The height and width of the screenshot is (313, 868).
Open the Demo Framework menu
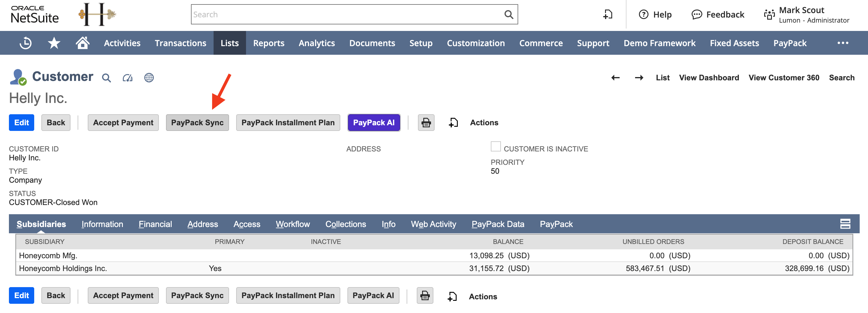click(659, 43)
